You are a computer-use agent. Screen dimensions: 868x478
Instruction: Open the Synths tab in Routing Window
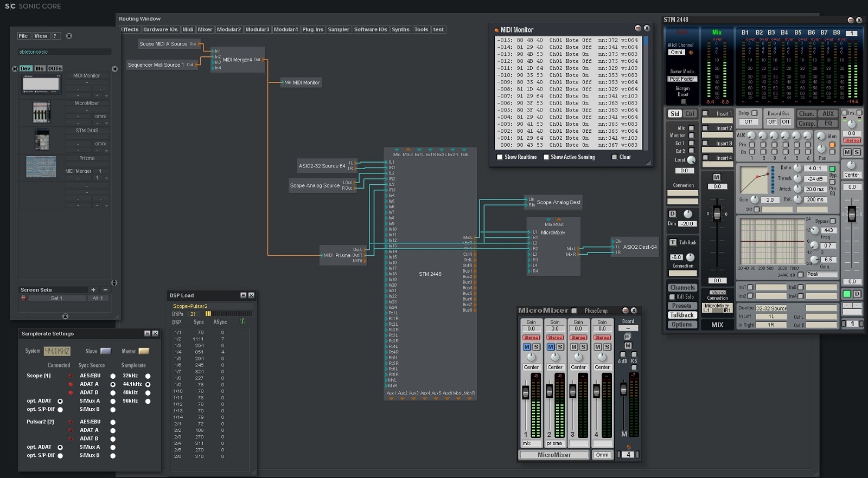(401, 29)
